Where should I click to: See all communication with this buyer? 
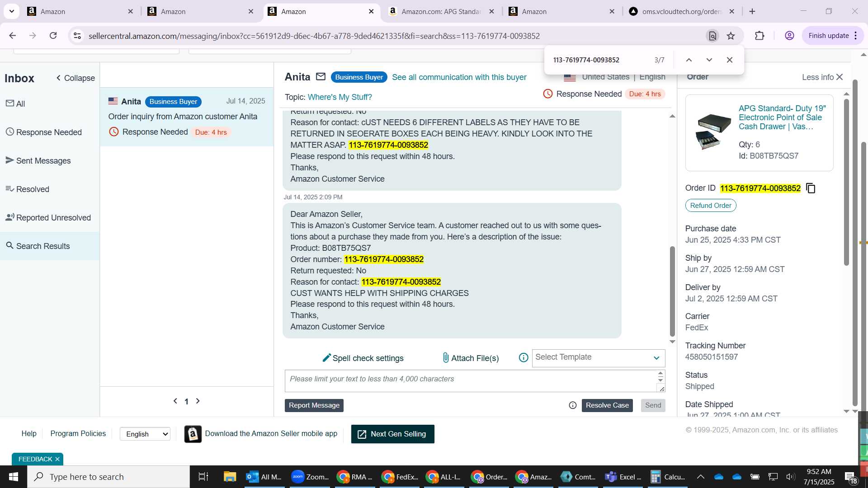click(x=459, y=77)
